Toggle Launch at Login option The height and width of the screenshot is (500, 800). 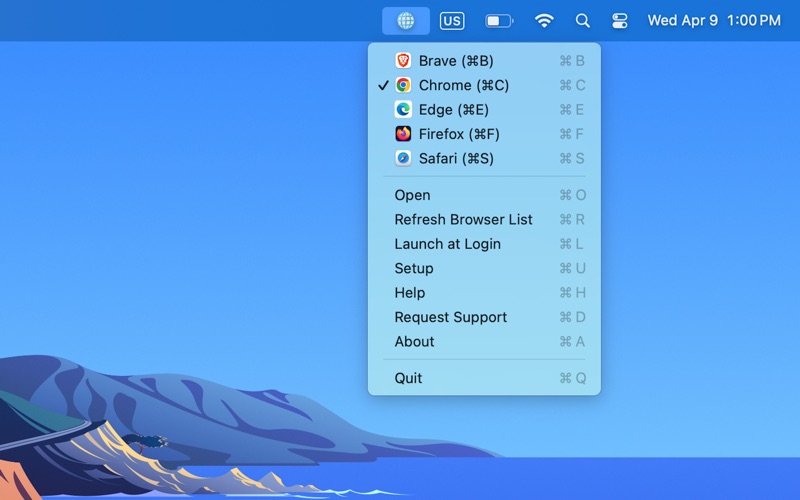[x=447, y=244]
